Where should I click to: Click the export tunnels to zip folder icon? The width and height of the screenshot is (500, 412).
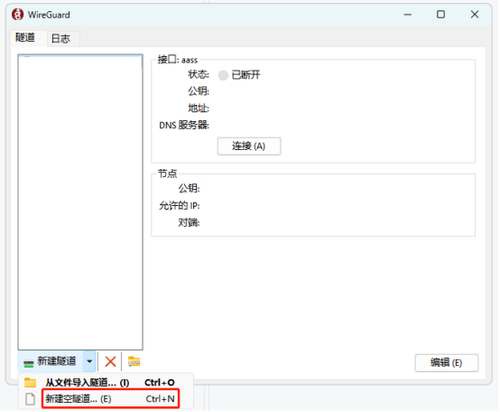(x=134, y=361)
